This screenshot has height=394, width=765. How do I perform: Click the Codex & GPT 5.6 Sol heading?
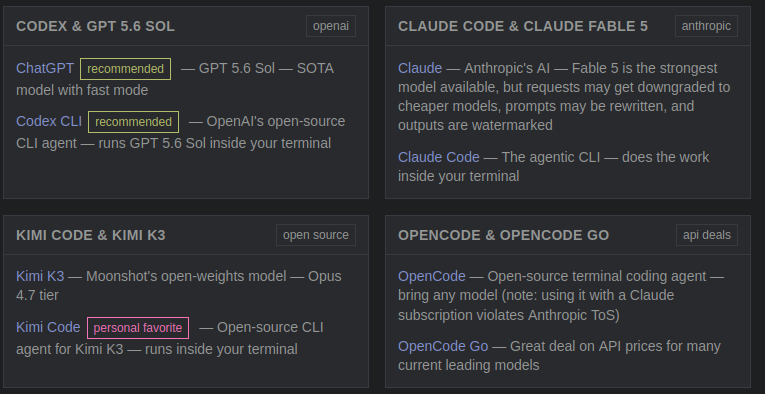[x=95, y=26]
